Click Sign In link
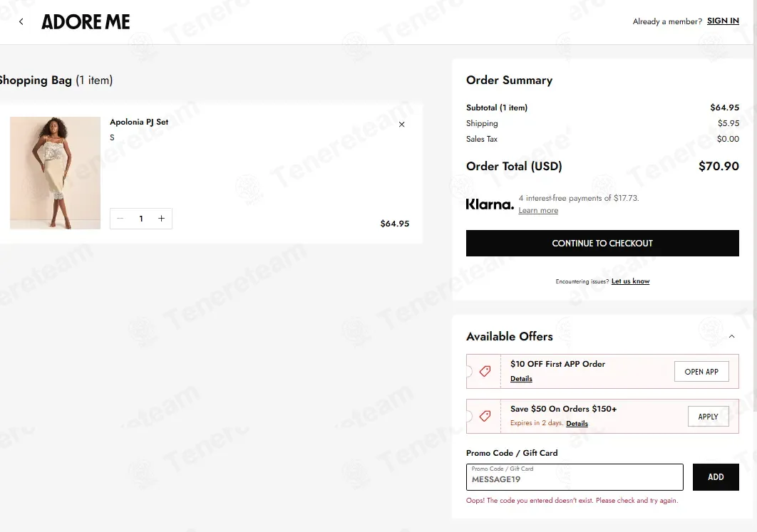Screen dimensions: 757x532 click(723, 21)
